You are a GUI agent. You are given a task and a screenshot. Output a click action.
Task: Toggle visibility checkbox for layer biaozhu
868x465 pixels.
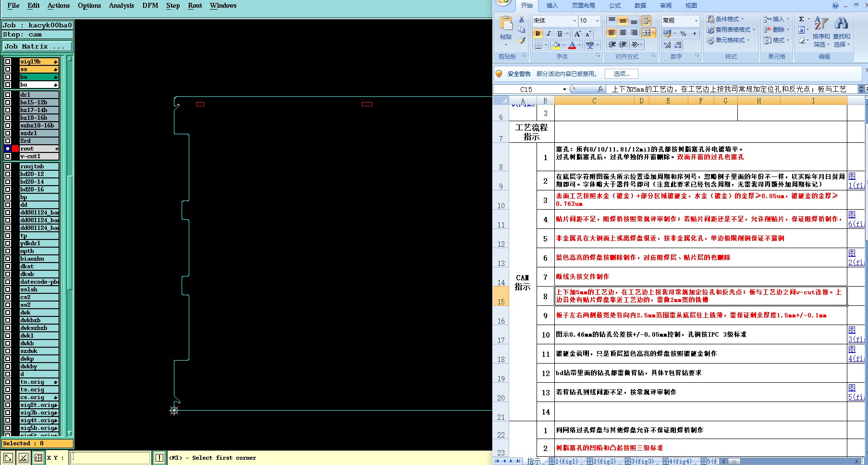click(8, 259)
